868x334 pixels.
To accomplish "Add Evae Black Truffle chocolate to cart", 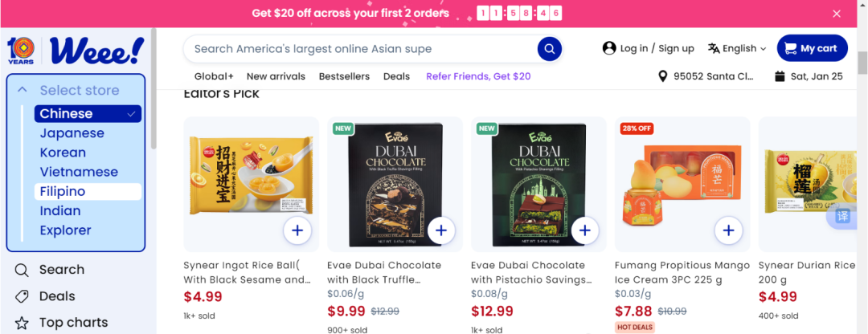I will [440, 231].
